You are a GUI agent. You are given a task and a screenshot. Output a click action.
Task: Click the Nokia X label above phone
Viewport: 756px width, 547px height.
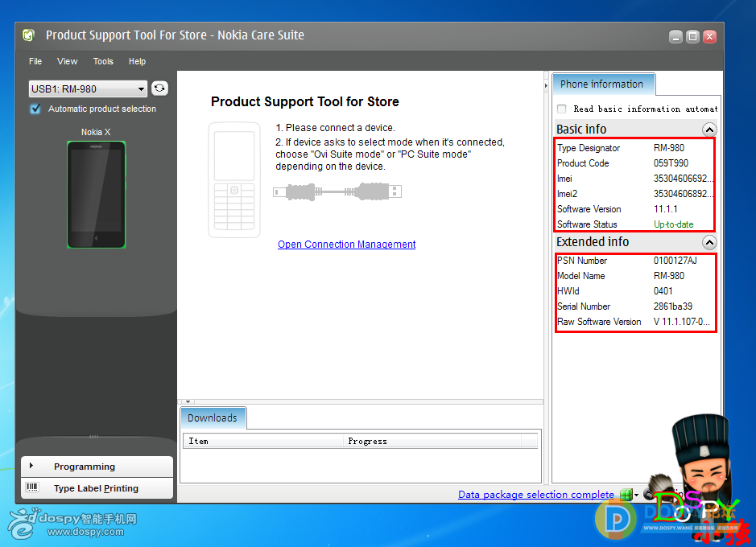[96, 132]
